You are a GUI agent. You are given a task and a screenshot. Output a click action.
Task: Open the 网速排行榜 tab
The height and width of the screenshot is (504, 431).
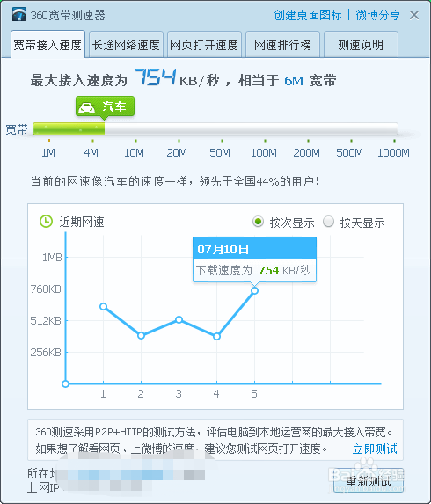[282, 44]
